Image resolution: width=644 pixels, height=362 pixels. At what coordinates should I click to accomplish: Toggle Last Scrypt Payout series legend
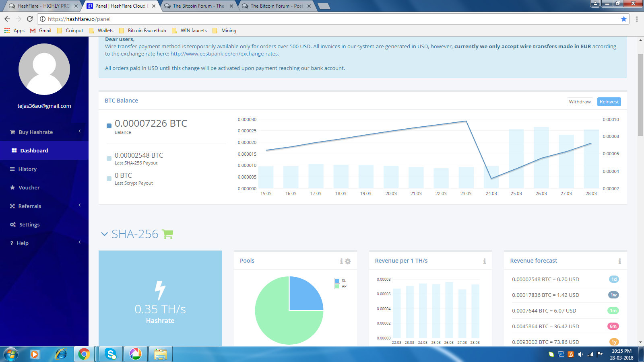tap(109, 179)
